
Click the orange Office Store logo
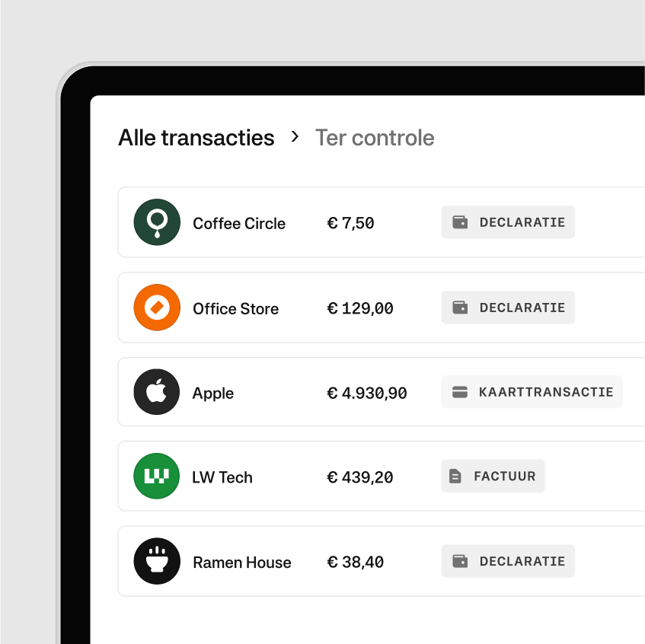(x=157, y=308)
